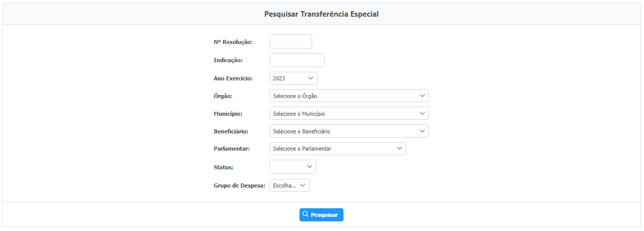
Task: Click the Status box chevron arrow
Action: click(310, 166)
